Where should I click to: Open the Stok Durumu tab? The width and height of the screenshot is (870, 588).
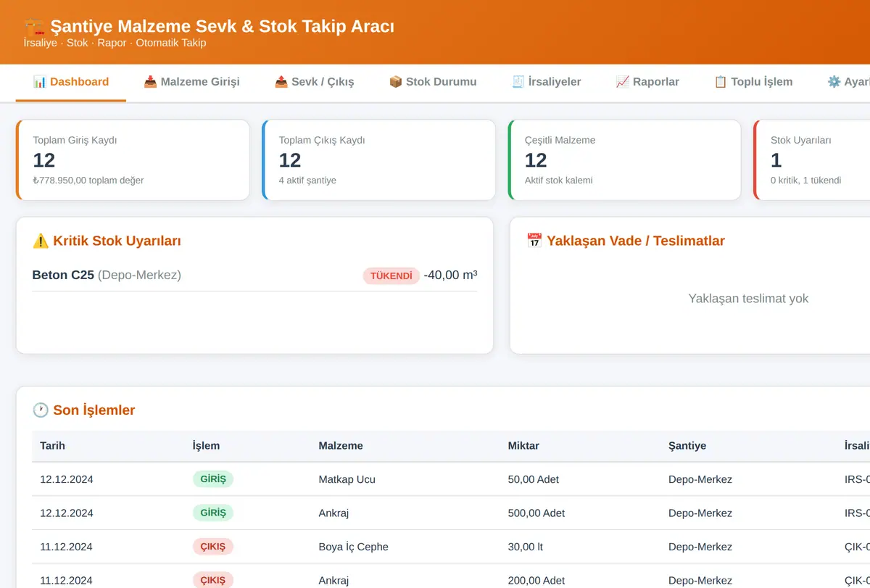click(x=433, y=82)
